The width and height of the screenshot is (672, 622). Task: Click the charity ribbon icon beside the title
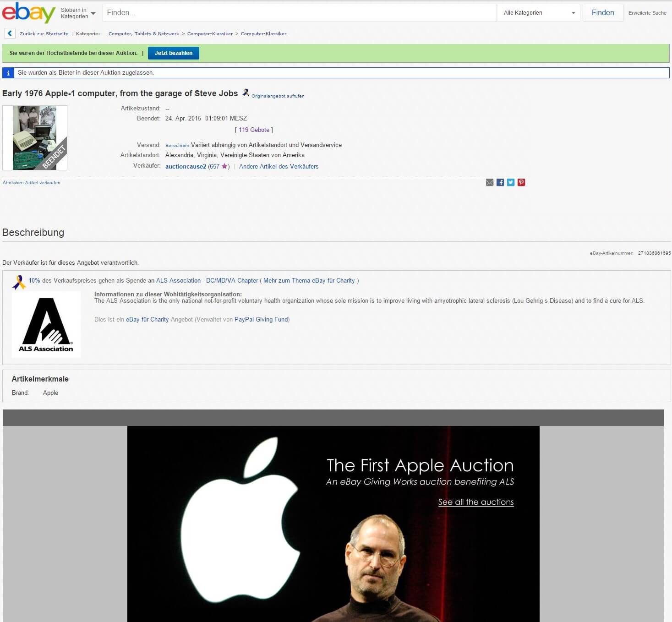(246, 93)
